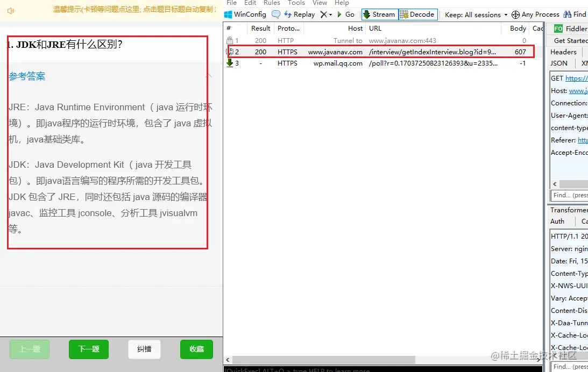Screen dimensions: 588x372
Task: Open the Rules menu
Action: tap(272, 3)
